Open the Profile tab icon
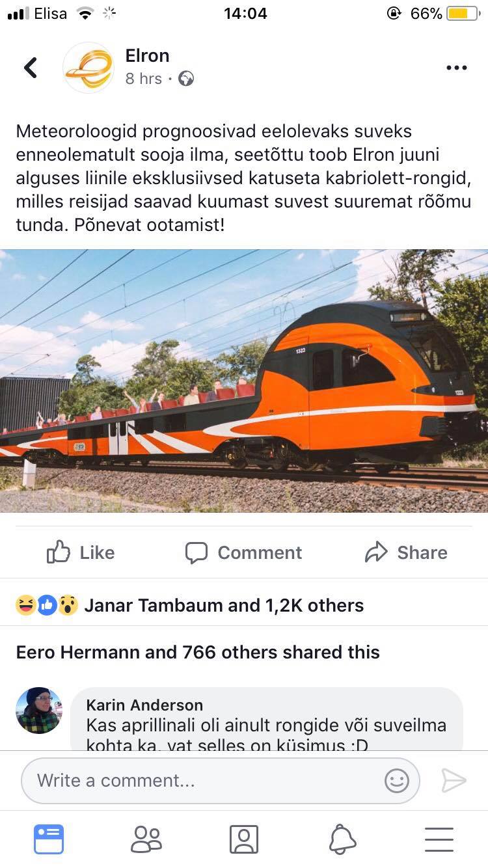Viewport: 488px width, 868px height. pos(244,839)
